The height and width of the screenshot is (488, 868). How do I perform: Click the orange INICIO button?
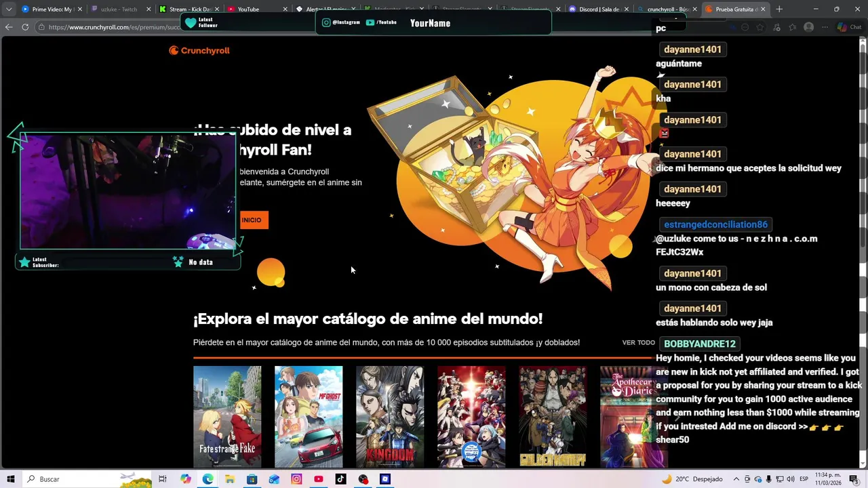point(253,220)
